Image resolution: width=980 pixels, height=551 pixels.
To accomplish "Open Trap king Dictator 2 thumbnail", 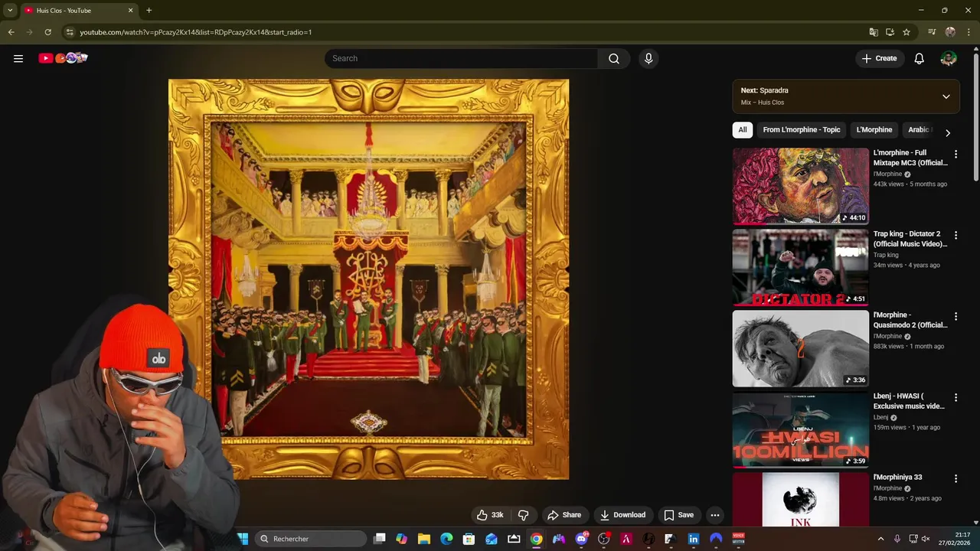I will click(x=801, y=267).
